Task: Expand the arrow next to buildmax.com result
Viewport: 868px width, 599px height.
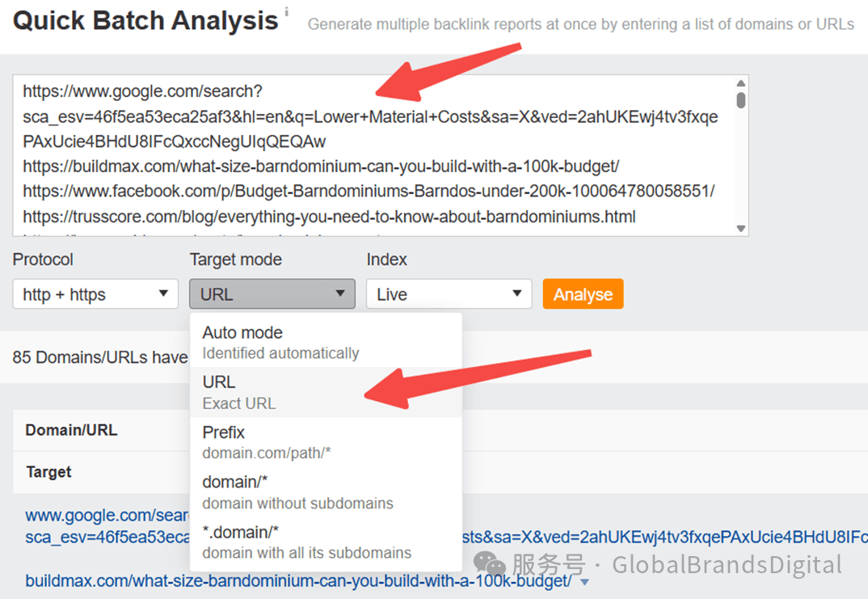Action: click(x=584, y=582)
